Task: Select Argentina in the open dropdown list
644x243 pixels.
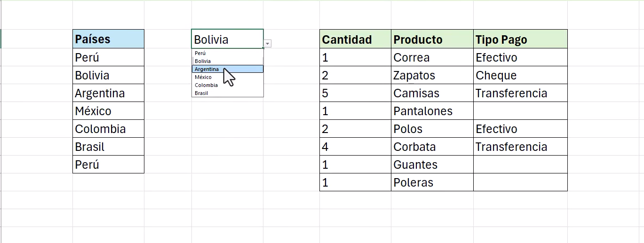Action: [228, 69]
